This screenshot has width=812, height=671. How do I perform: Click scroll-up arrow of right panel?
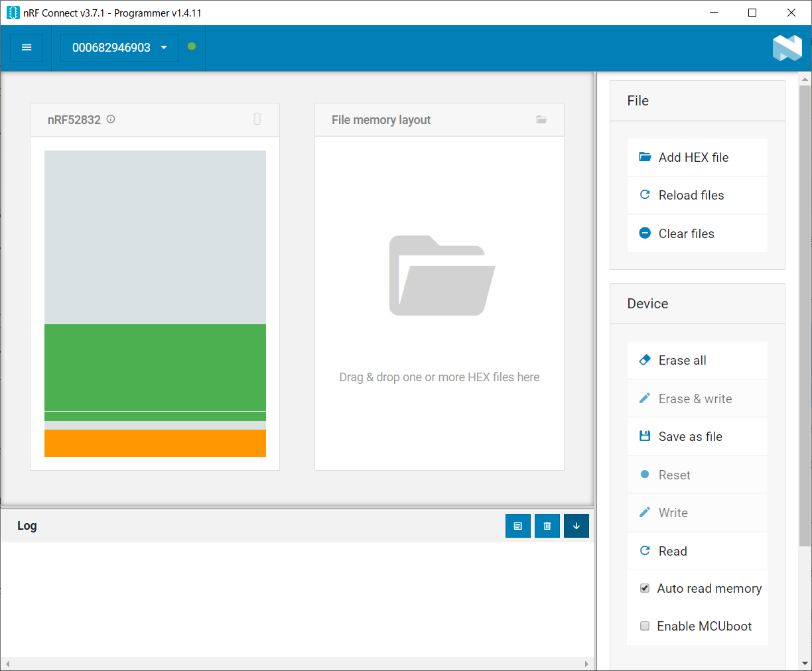805,79
